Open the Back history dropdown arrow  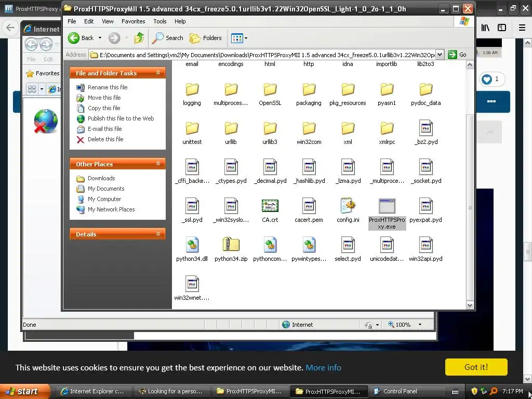[x=100, y=38]
